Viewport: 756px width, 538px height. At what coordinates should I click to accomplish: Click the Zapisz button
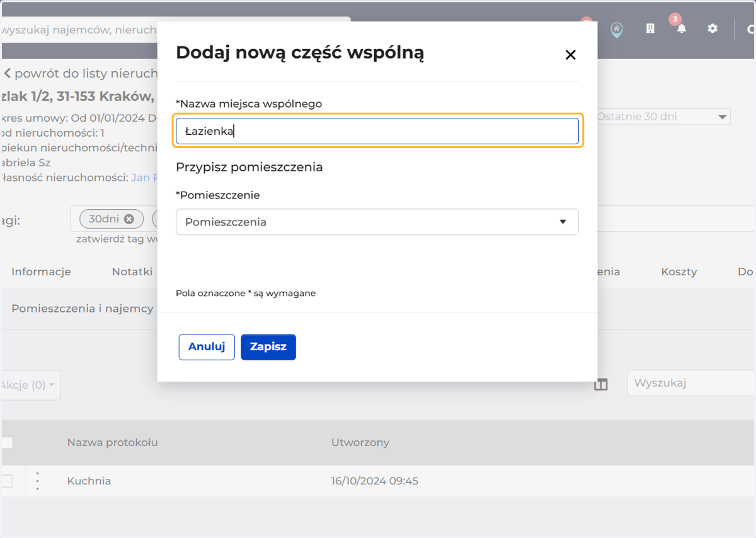pyautogui.click(x=268, y=347)
